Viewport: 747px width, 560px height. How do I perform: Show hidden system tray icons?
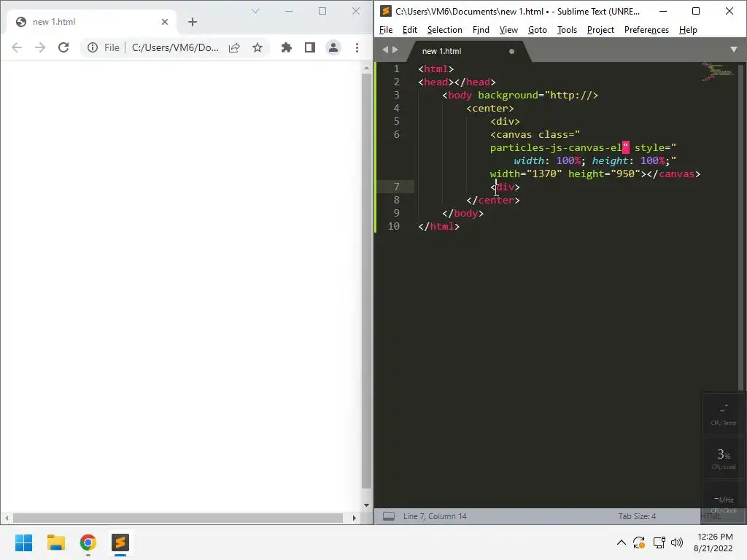coord(622,542)
